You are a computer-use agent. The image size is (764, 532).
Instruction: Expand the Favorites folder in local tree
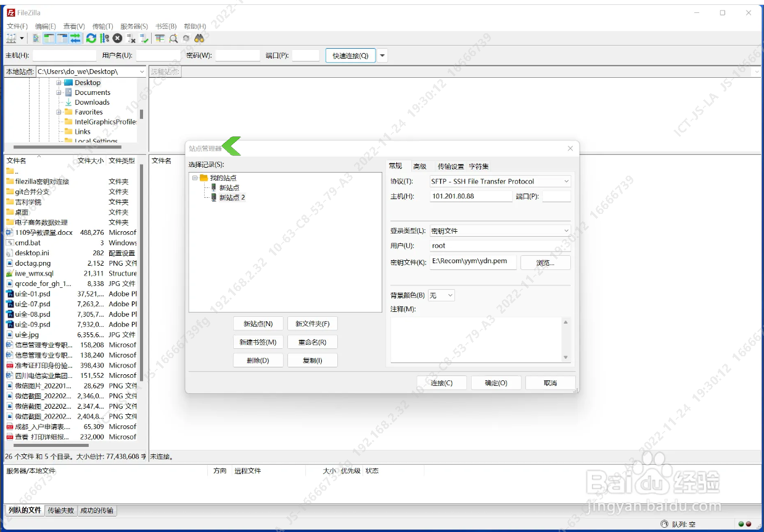(x=59, y=112)
